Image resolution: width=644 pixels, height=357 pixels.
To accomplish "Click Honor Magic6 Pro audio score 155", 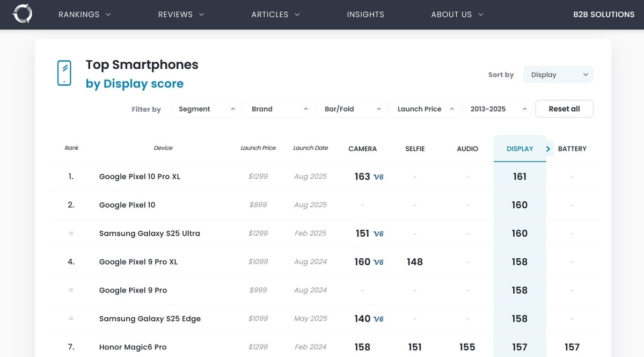I will click(467, 347).
